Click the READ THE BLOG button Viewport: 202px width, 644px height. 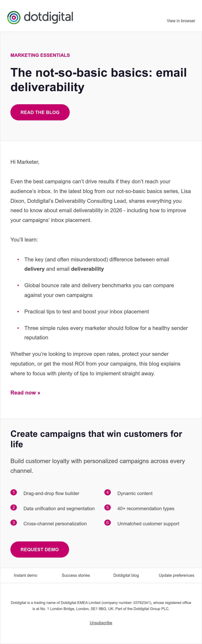point(40,112)
